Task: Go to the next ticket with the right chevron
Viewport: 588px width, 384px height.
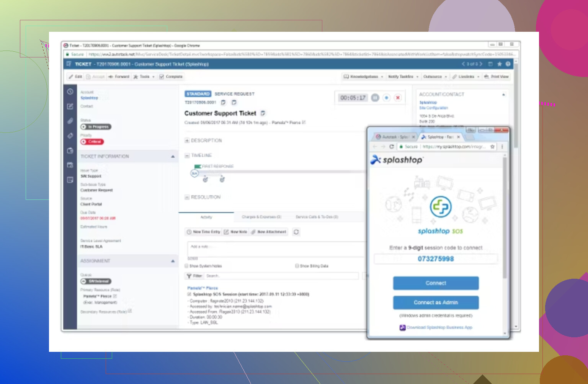Action: tap(481, 64)
